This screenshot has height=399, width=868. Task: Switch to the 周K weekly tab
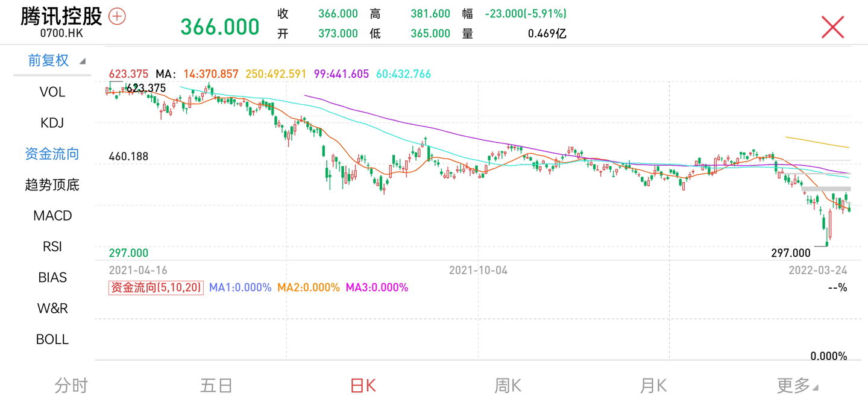click(507, 385)
